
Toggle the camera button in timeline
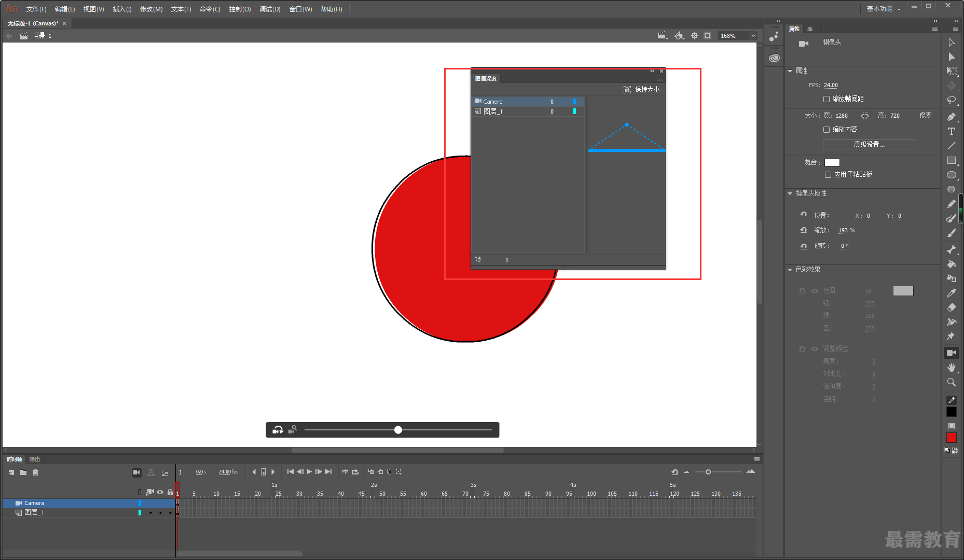136,472
